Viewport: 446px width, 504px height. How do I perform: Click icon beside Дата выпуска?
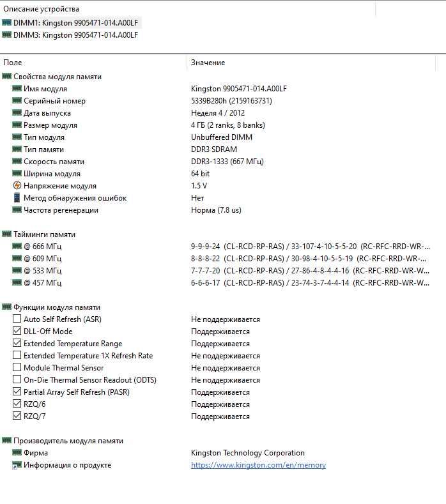pos(17,112)
